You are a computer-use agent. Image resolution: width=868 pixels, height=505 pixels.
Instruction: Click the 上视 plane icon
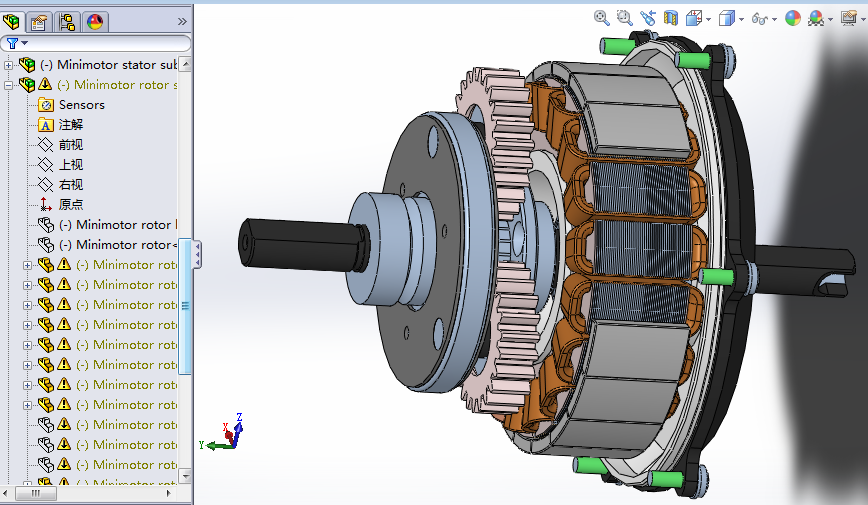point(45,164)
